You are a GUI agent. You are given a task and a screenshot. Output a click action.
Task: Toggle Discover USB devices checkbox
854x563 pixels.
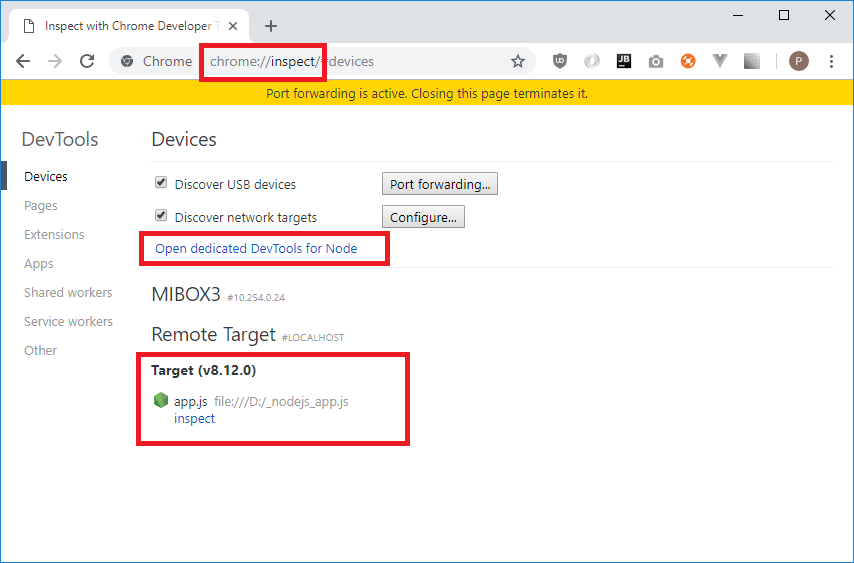coord(161,182)
